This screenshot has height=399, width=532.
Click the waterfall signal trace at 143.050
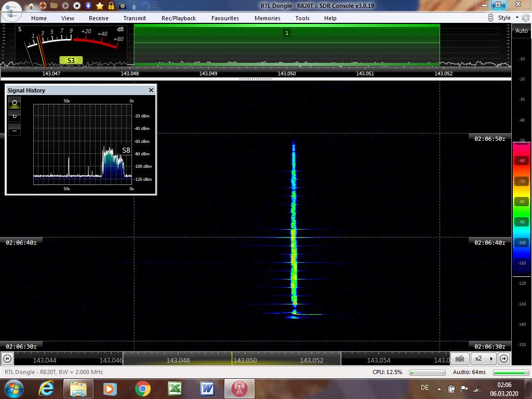[294, 231]
